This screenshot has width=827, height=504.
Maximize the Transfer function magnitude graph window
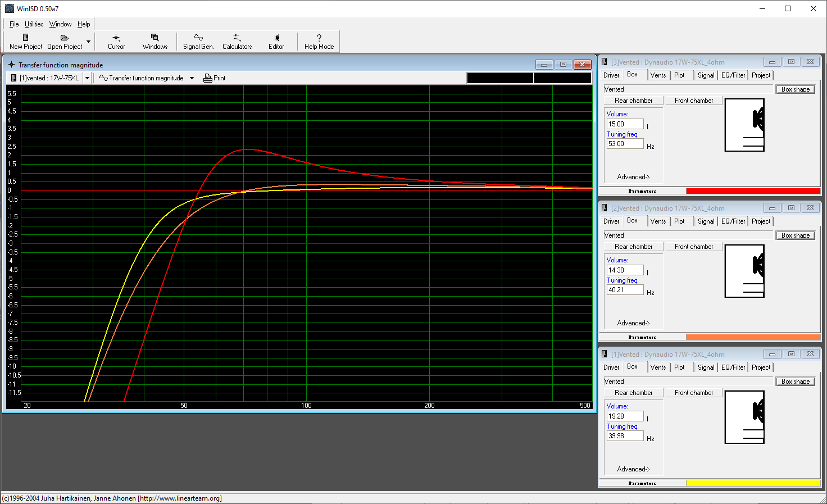[563, 65]
